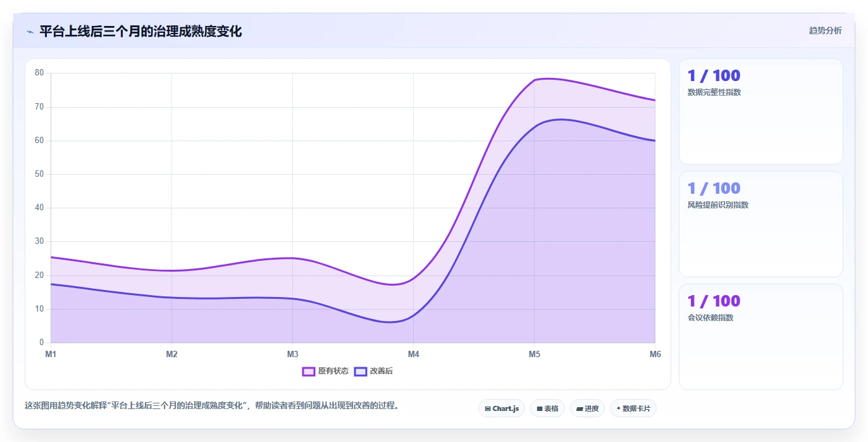Click the 风险提前识别指数 label

pyautogui.click(x=718, y=205)
